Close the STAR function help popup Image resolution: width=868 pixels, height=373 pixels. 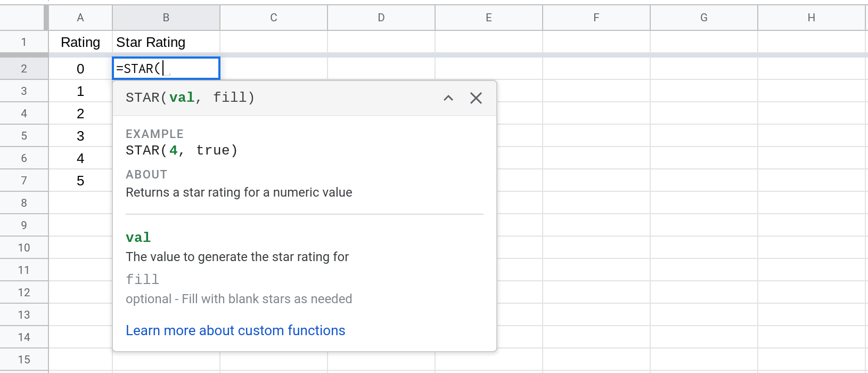coord(476,98)
